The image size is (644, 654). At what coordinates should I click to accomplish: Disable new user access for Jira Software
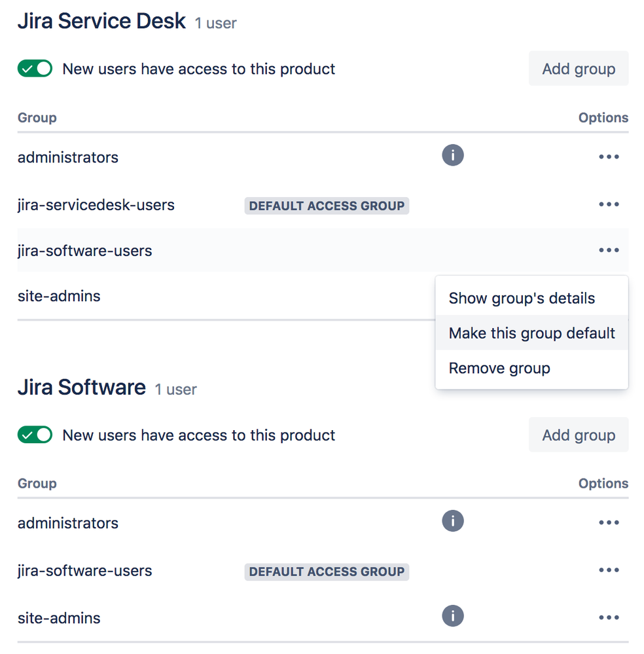[x=34, y=435]
